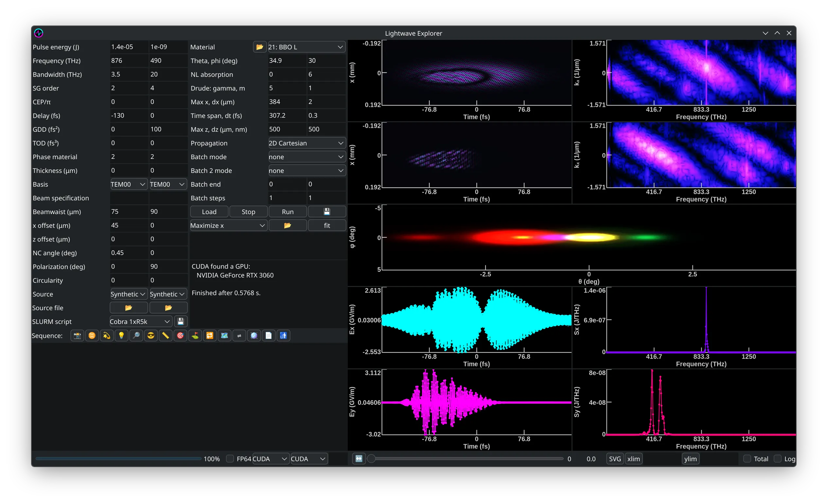
Task: Click the document page sequence icon
Action: [x=269, y=335]
